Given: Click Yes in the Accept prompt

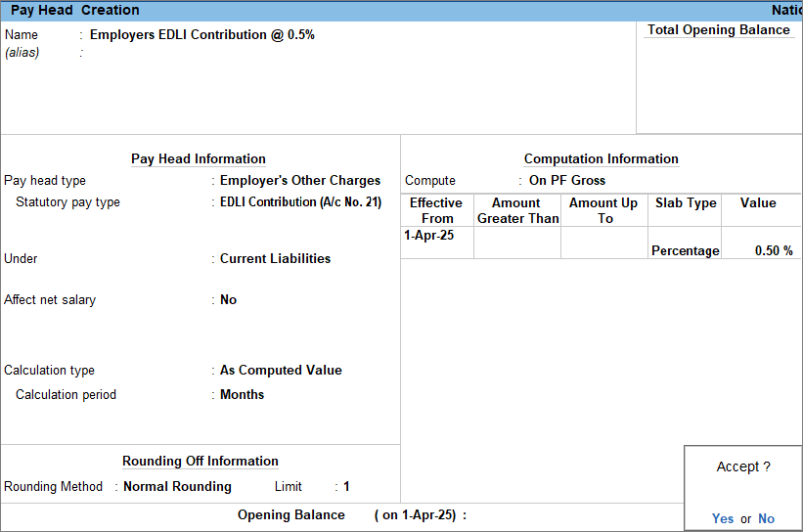Looking at the screenshot, I should click(723, 518).
